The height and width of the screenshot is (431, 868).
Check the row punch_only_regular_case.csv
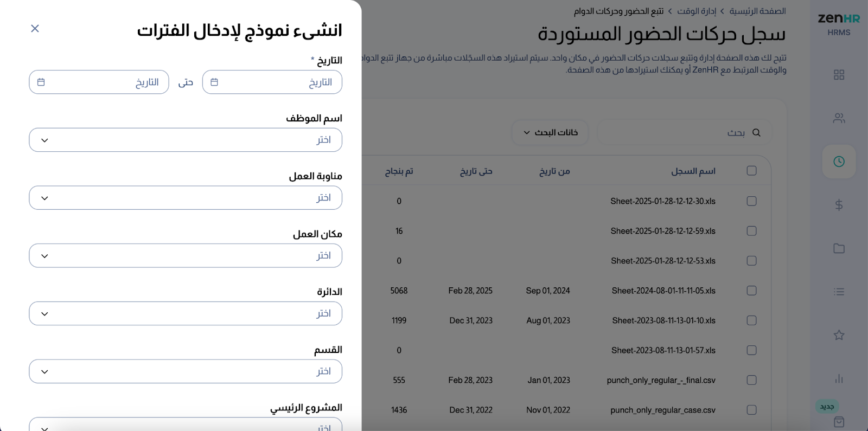pos(751,410)
